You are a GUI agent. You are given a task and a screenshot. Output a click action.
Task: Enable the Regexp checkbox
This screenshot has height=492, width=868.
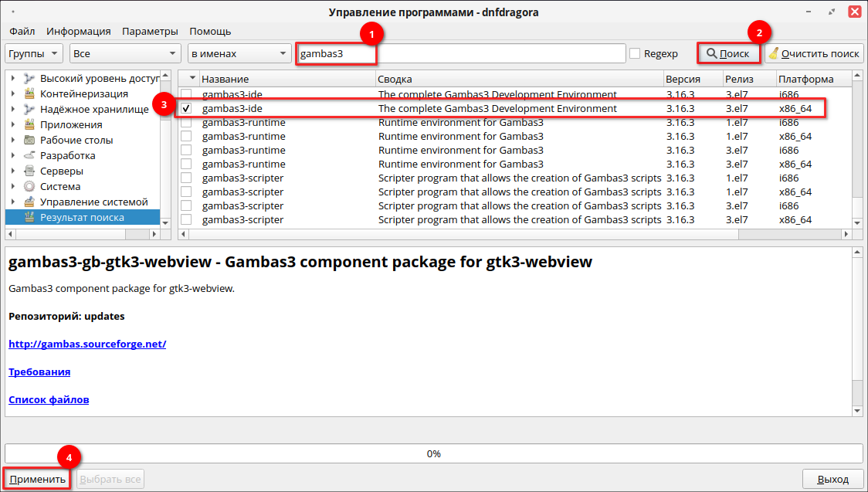pos(635,54)
